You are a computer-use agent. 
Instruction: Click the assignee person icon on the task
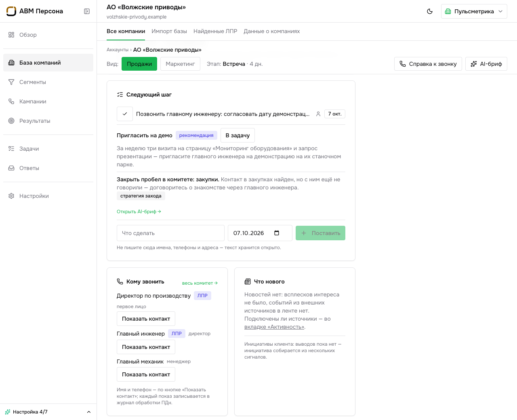[318, 114]
